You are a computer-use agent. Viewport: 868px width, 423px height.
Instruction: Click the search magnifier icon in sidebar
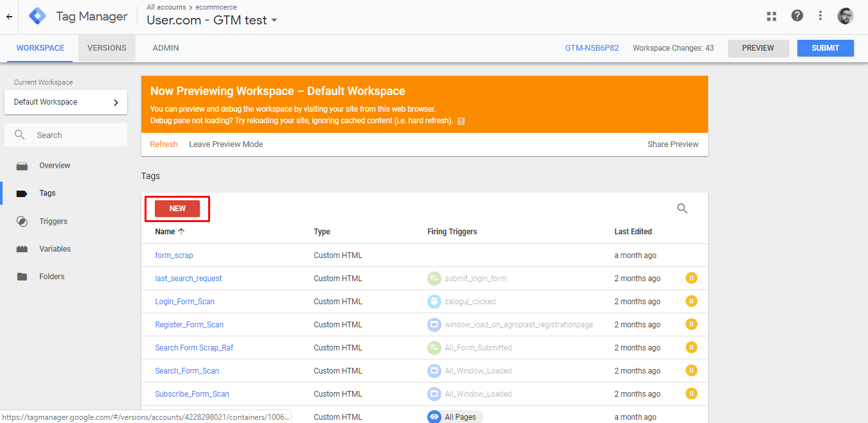point(20,135)
